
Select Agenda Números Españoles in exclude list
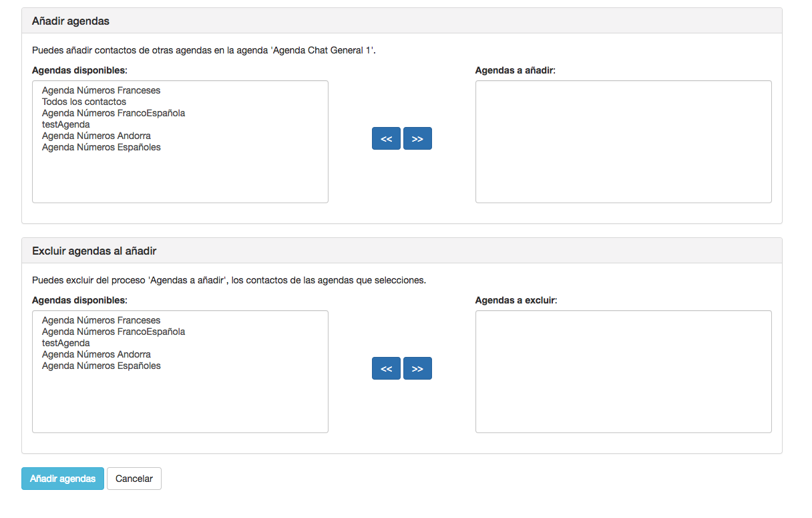(x=101, y=366)
